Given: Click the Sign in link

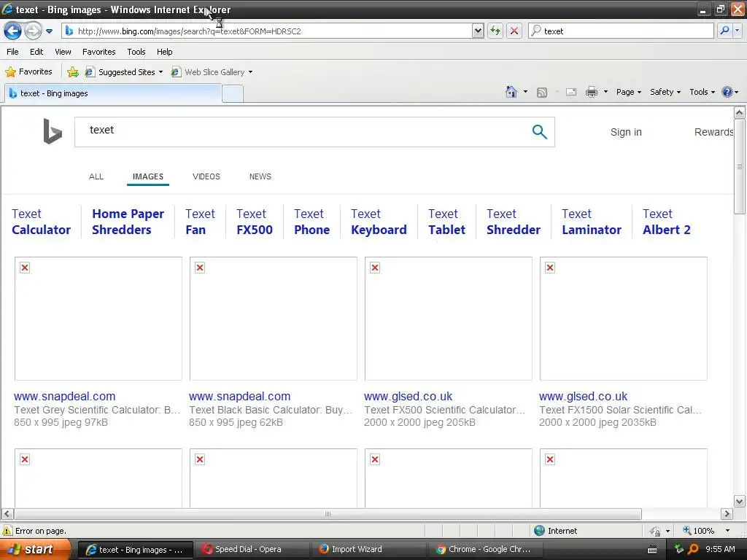Looking at the screenshot, I should click(x=626, y=133).
